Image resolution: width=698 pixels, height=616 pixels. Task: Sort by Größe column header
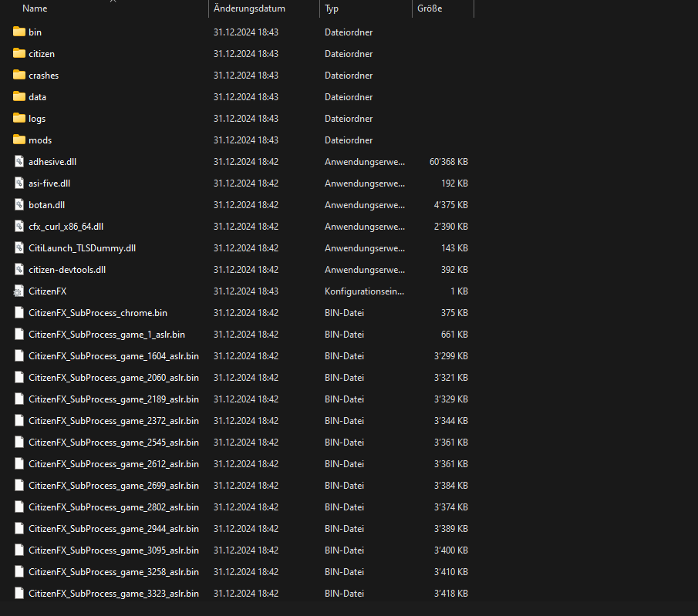[430, 8]
